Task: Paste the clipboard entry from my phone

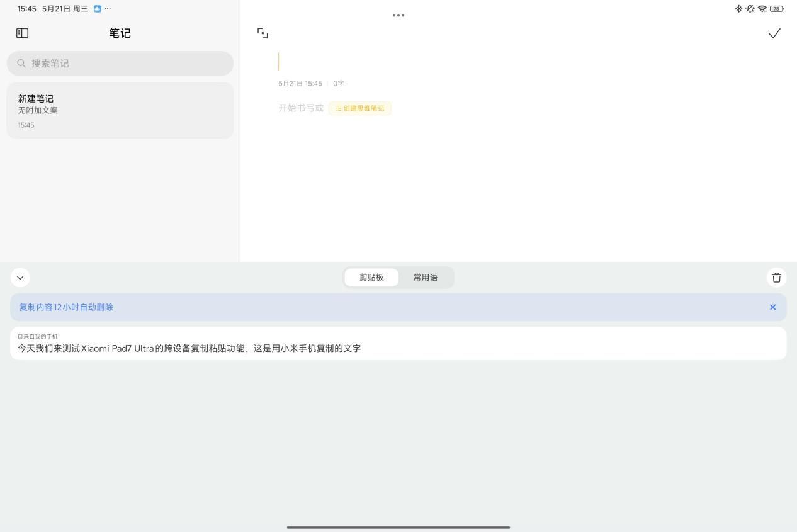Action: [x=398, y=343]
